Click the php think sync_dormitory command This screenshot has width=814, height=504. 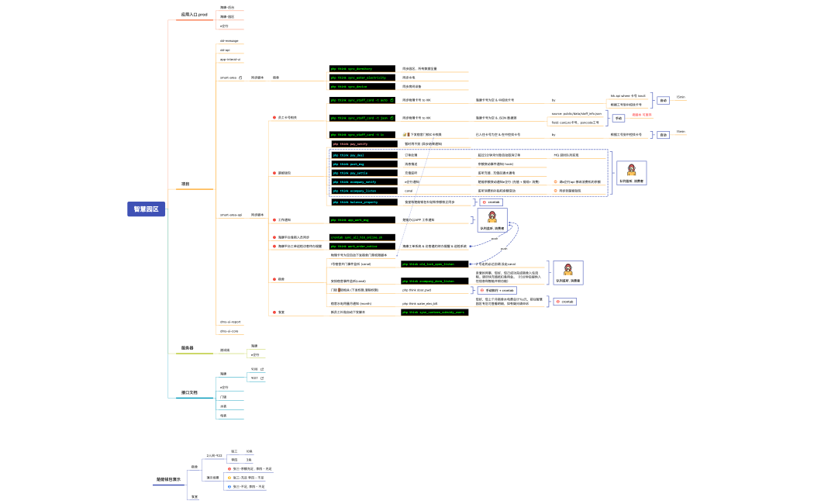tap(362, 68)
